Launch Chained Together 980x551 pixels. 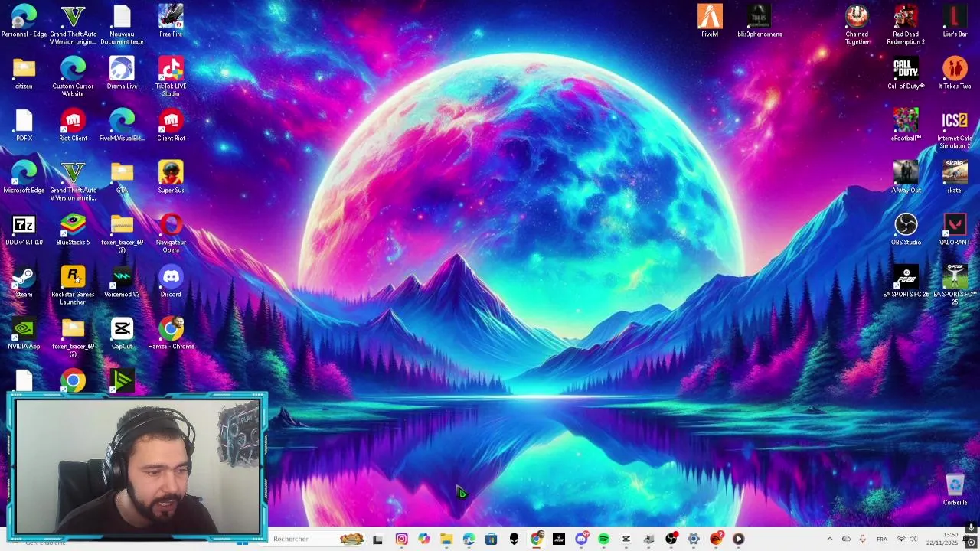[x=857, y=24]
